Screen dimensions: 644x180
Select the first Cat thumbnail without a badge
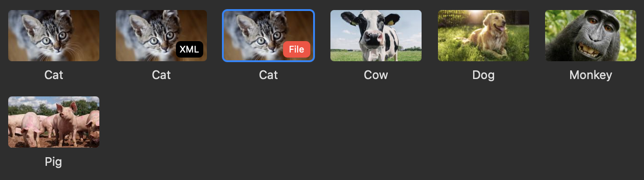(x=54, y=36)
